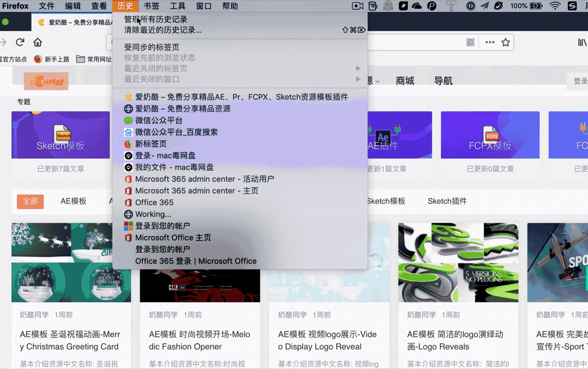Open Microsoft 365 admin center - 主页 entry
Image resolution: width=588 pixels, height=369 pixels.
pyautogui.click(x=240, y=191)
